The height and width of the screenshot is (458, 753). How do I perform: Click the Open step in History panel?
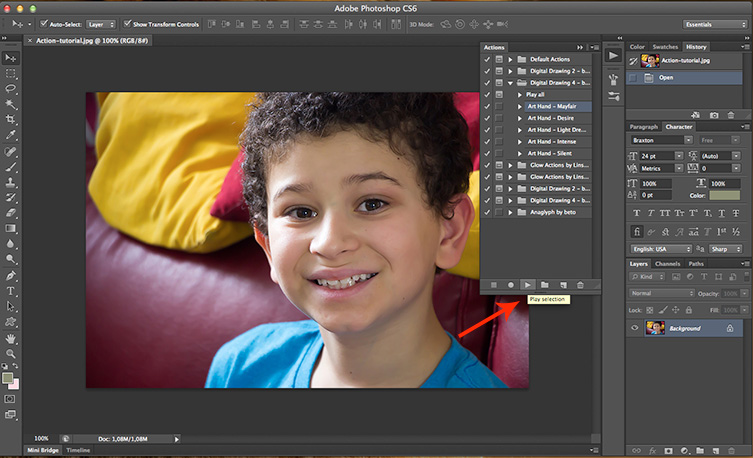666,77
